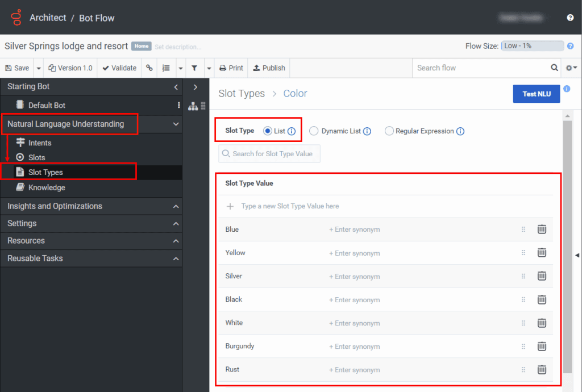Open the Save dropdown arrow
The image size is (582, 392).
point(39,68)
